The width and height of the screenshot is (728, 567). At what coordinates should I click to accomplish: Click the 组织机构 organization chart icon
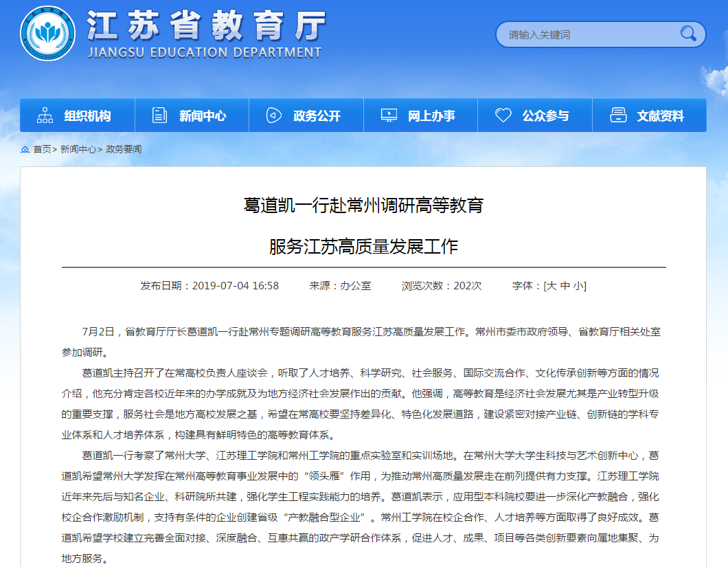(45, 115)
